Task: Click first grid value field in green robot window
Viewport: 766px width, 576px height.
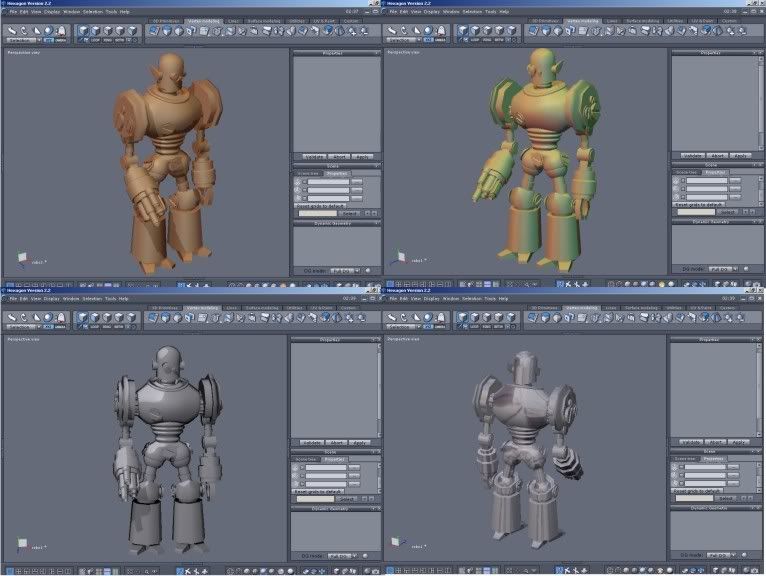Action: click(707, 181)
